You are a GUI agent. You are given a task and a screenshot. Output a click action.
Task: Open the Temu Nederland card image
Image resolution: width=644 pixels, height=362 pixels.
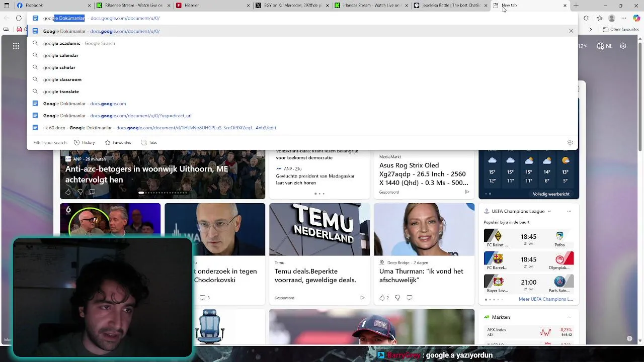[x=319, y=229]
